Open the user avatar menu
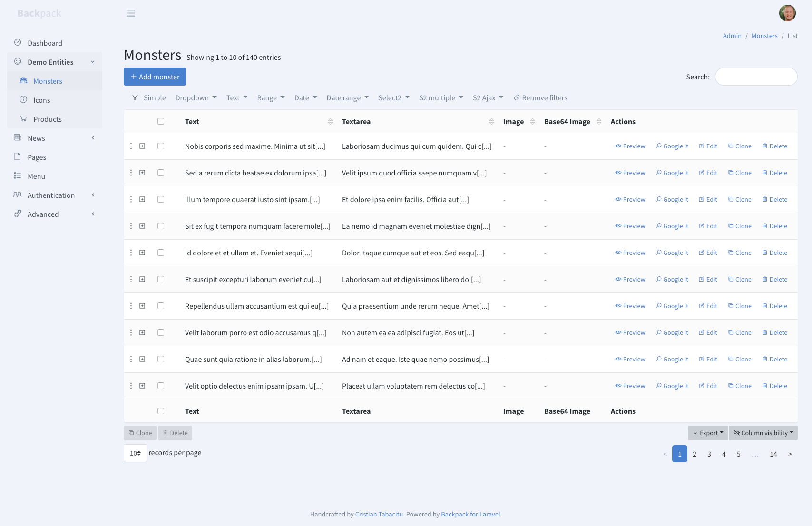812x526 pixels. (787, 13)
